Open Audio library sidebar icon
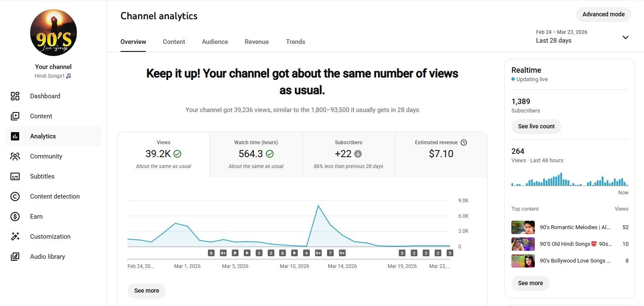 (15, 257)
